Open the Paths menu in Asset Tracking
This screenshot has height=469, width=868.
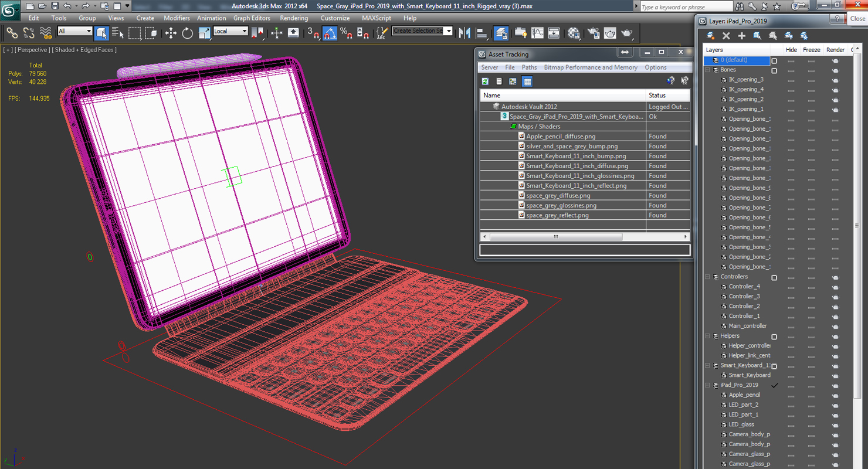pyautogui.click(x=529, y=67)
